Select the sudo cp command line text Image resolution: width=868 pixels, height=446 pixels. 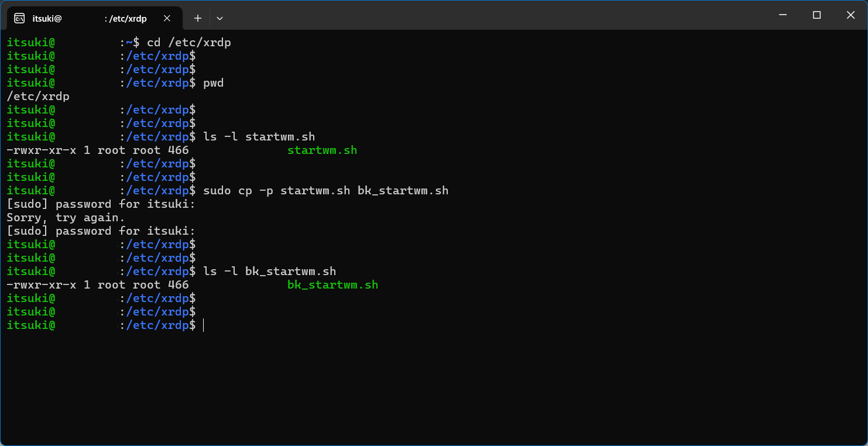pos(325,190)
